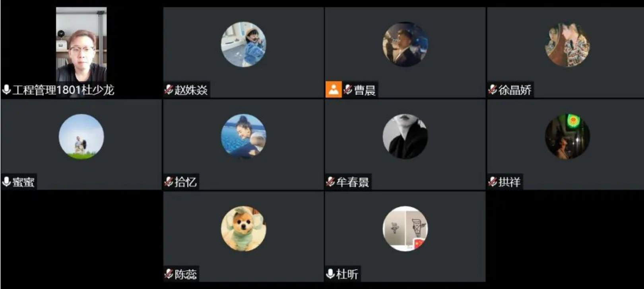Click active microphone icon for 杜昕

tap(330, 274)
